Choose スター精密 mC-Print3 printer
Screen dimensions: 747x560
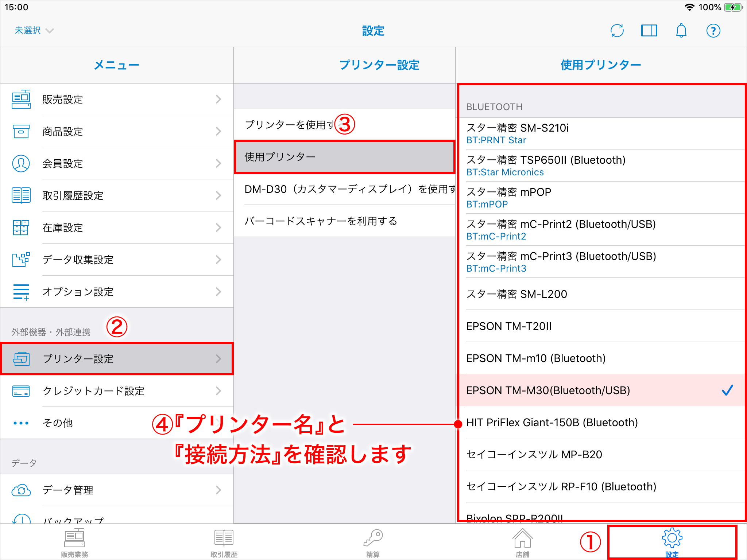click(602, 262)
